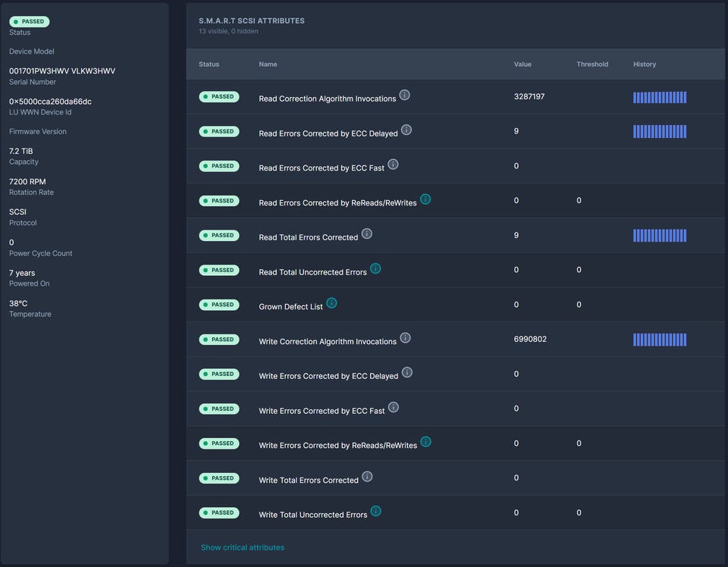Click info icon for Write Errors Corrected by ECC Delayed
This screenshot has width=728, height=567.
[x=407, y=373]
